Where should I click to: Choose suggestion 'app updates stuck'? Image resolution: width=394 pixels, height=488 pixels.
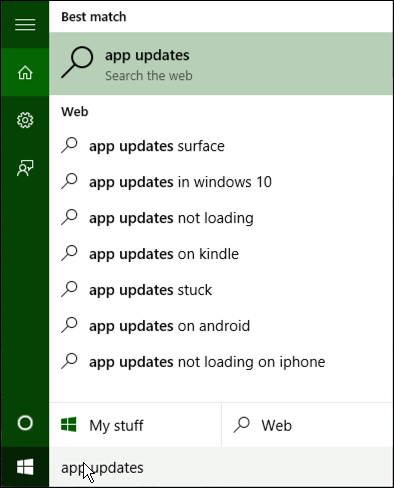(x=221, y=290)
